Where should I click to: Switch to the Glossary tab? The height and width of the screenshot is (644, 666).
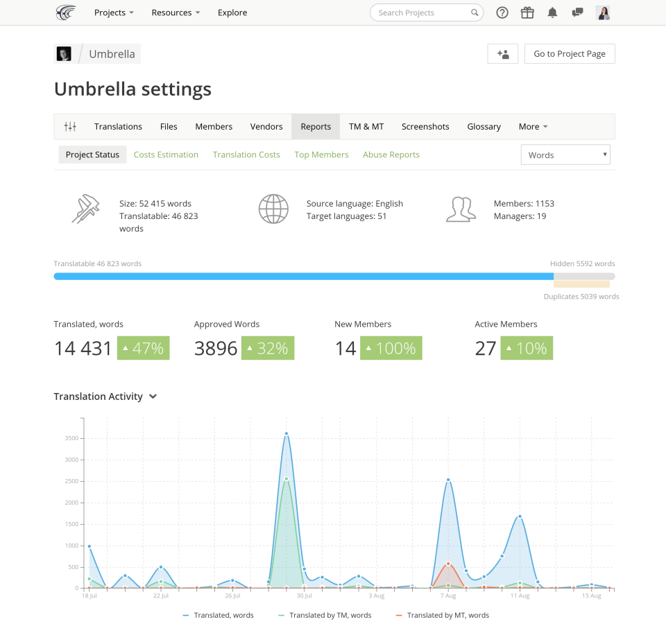484,126
